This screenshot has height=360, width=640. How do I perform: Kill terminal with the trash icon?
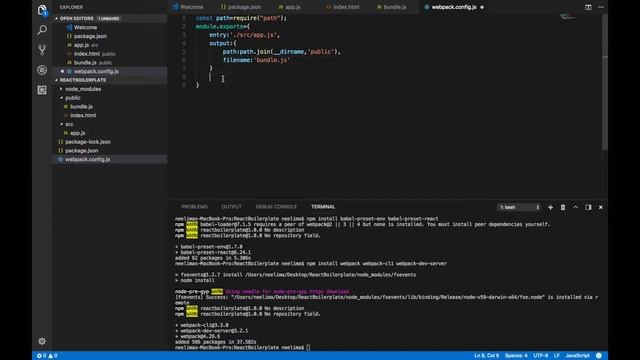pos(563,207)
